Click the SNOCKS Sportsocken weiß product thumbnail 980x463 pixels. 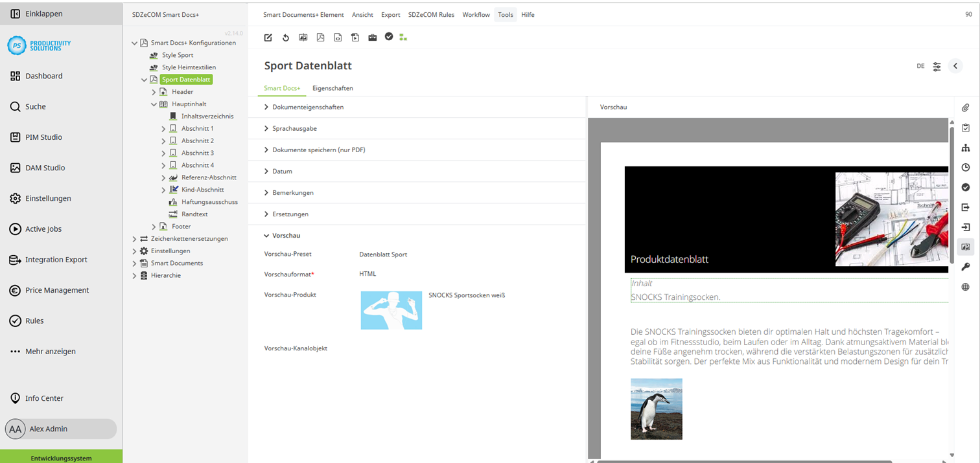tap(391, 310)
